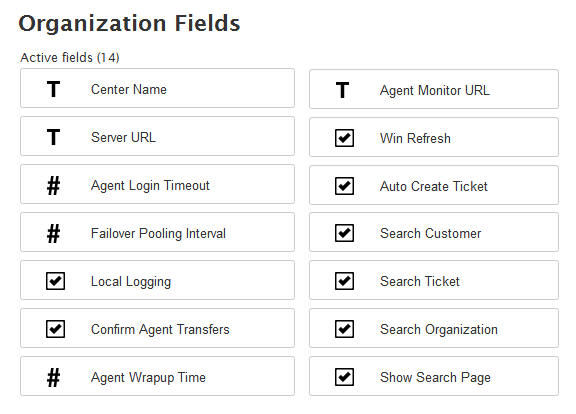Image resolution: width=576 pixels, height=414 pixels.
Task: Click the hash icon next to Failover Pooling Interval
Action: click(x=54, y=234)
